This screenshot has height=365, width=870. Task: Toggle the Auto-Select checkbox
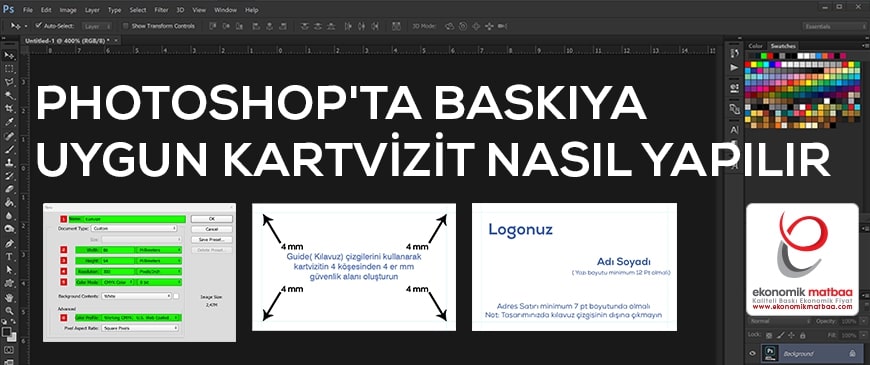tap(38, 26)
